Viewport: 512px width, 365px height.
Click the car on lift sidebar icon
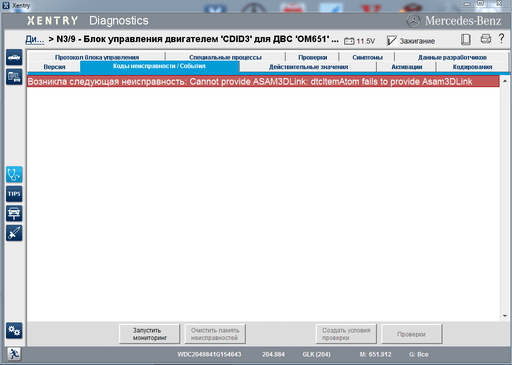point(14,213)
